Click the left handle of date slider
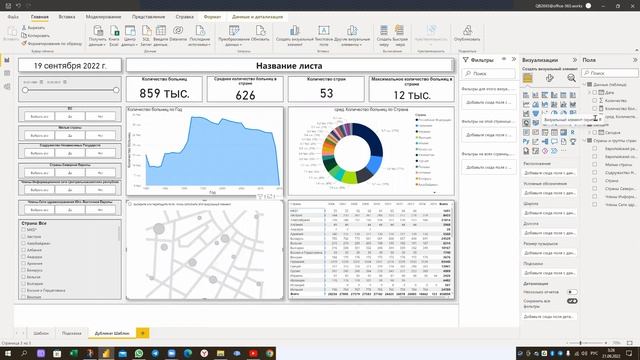 (x=25, y=90)
